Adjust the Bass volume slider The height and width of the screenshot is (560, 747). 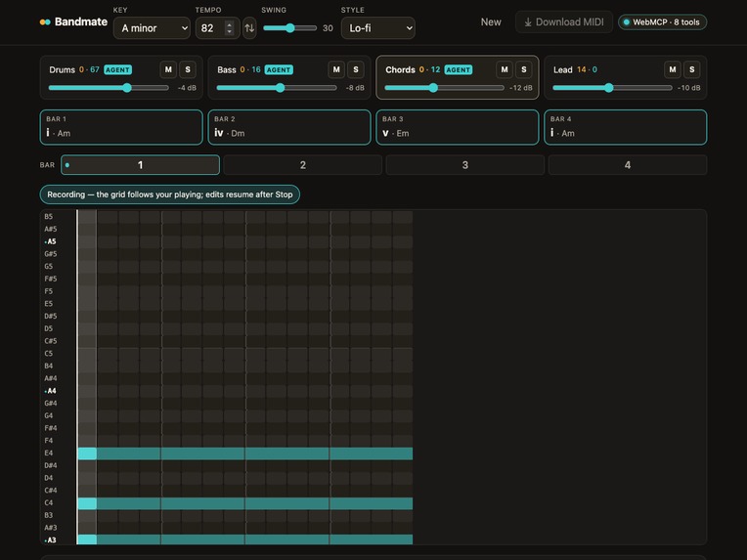click(x=277, y=88)
